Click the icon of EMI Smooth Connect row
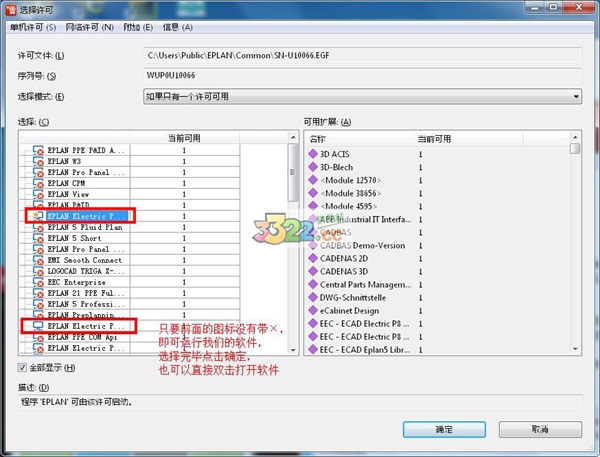The height and width of the screenshot is (457, 600). [38, 260]
